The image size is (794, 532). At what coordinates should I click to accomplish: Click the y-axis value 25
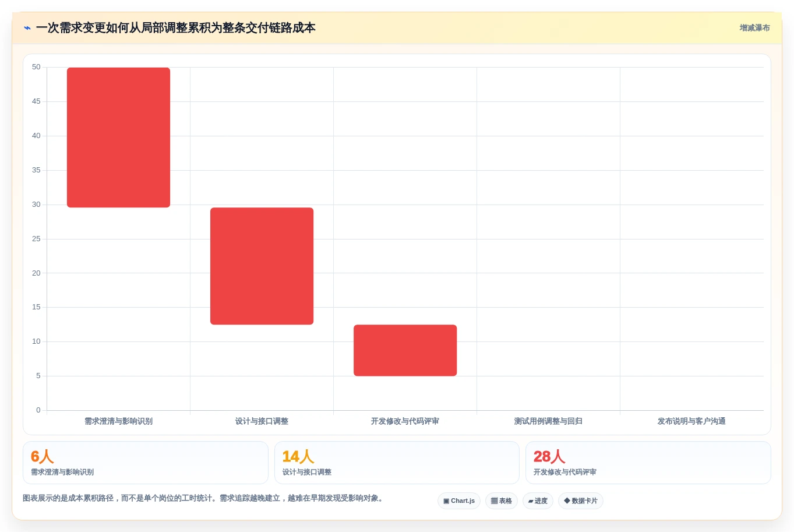[36, 239]
